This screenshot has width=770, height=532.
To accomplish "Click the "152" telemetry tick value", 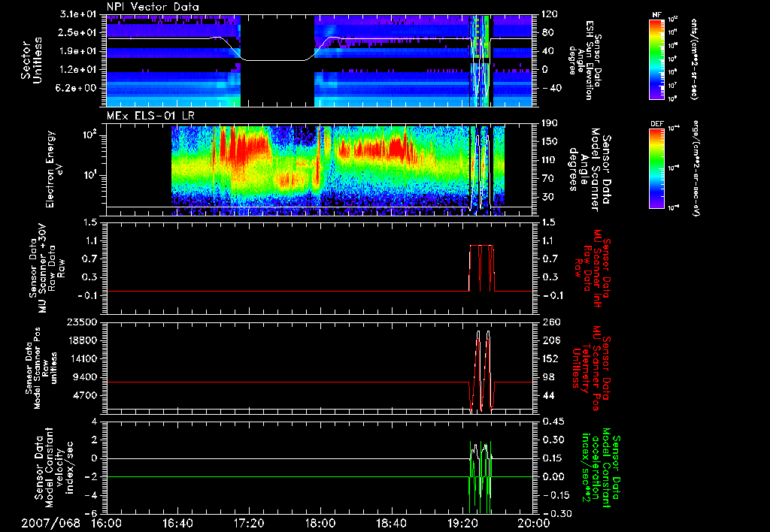I will coord(550,358).
